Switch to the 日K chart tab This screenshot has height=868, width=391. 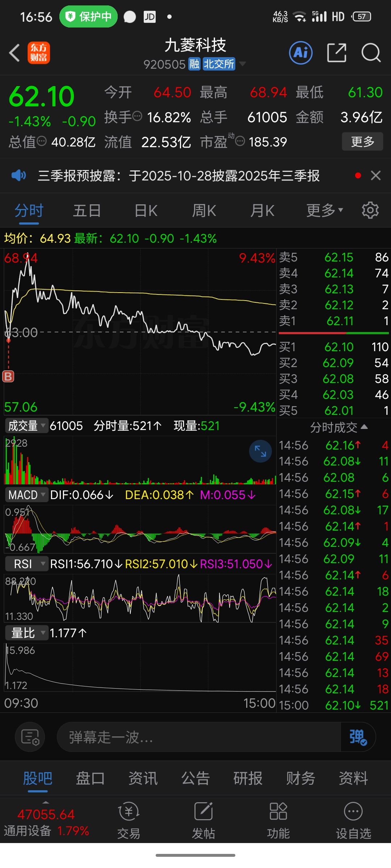[x=146, y=210]
